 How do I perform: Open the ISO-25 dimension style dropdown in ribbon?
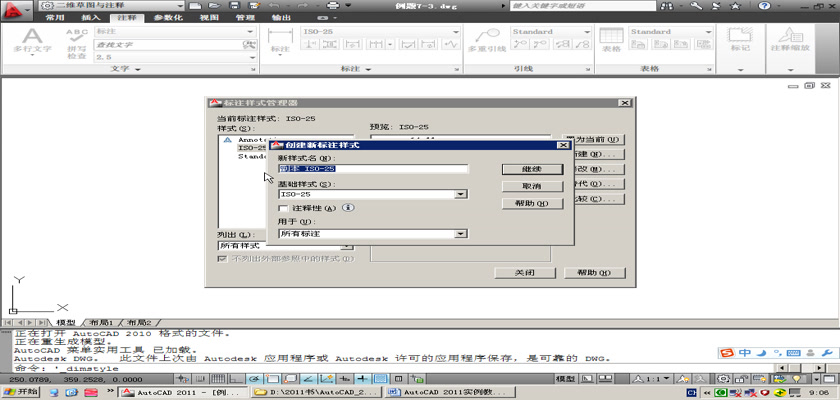(456, 32)
